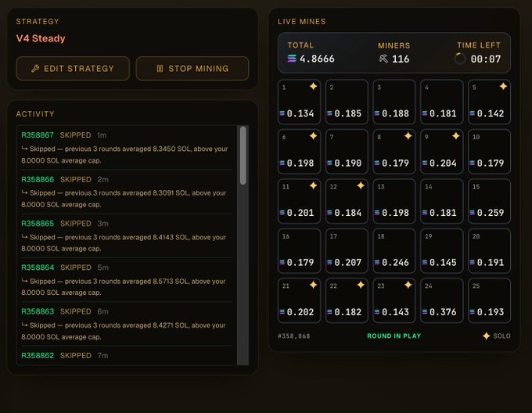Click the circular timer icon beside 00:07
Screen dimensions: 532x413
460,59
